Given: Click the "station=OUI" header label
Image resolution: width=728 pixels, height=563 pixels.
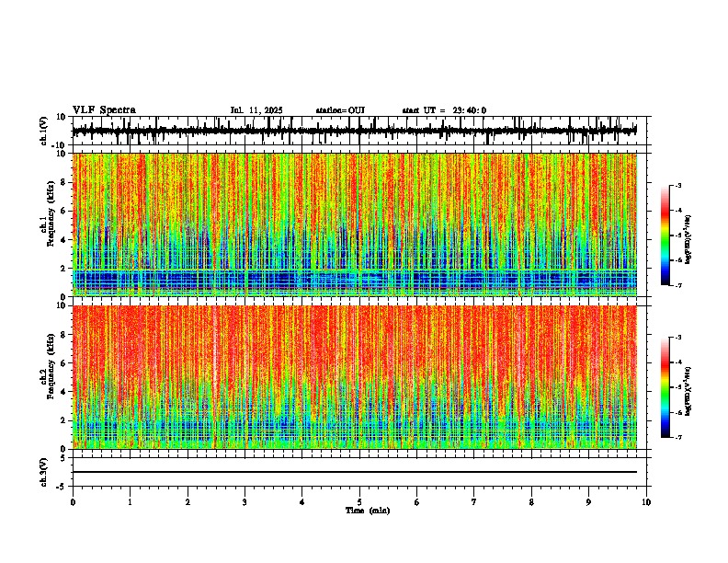Looking at the screenshot, I should click(x=340, y=110).
